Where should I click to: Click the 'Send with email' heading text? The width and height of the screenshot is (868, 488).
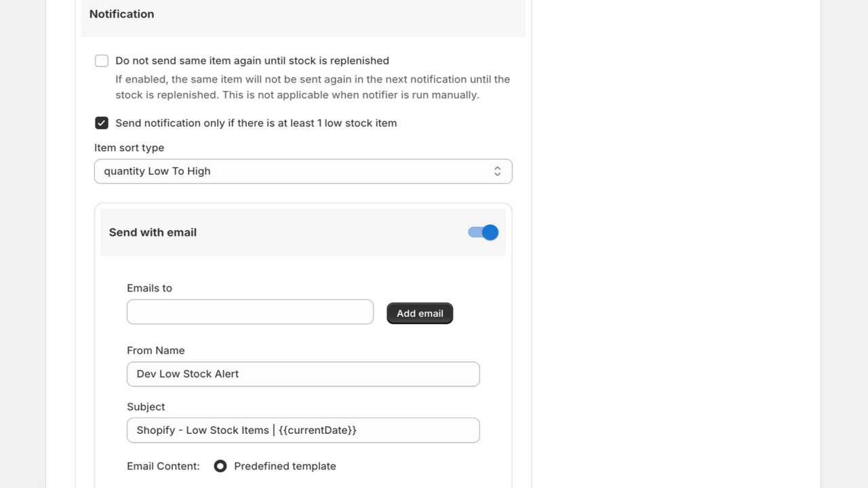153,232
